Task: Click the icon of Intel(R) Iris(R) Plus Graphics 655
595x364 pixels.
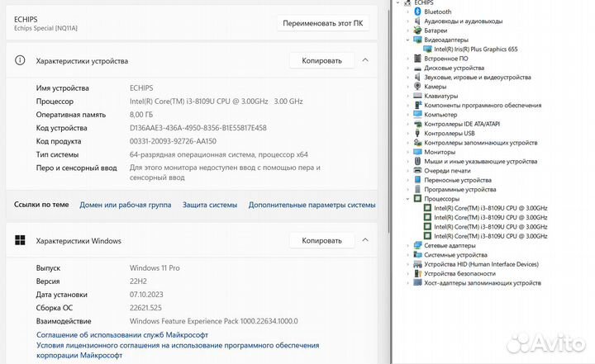Action: tap(427, 50)
